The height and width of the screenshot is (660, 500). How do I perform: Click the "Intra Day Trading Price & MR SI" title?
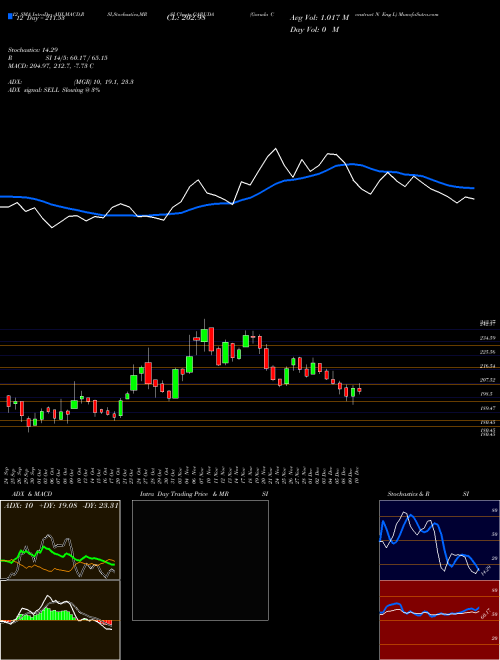tap(204, 494)
